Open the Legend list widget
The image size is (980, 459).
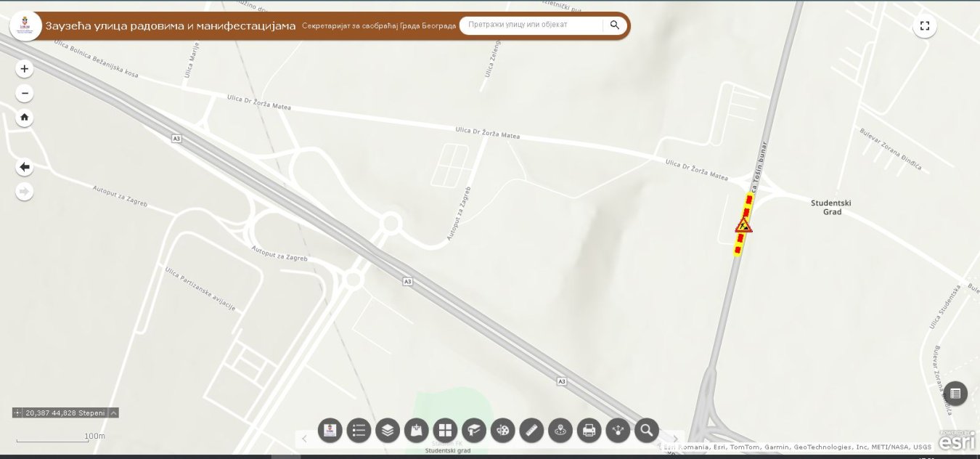[x=359, y=430]
